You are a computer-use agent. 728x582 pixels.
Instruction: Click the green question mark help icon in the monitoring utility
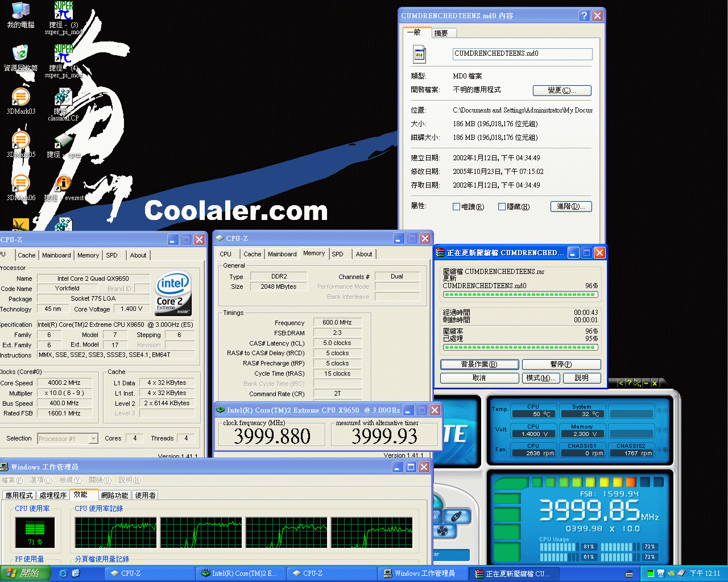(x=629, y=383)
